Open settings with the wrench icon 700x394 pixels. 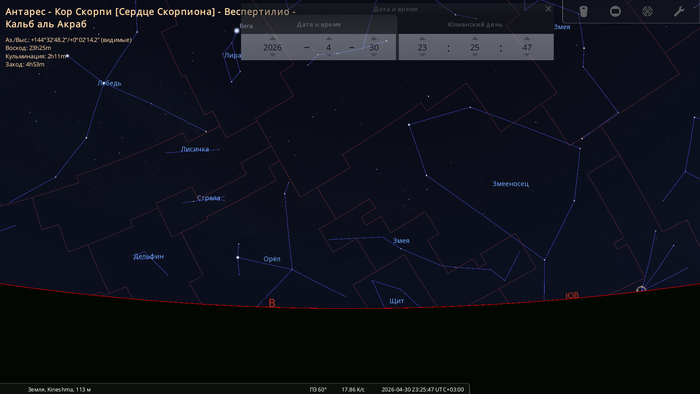(x=679, y=11)
